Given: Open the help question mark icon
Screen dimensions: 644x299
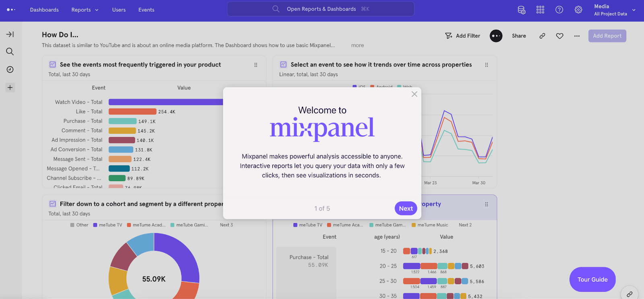Looking at the screenshot, I should coord(559,10).
